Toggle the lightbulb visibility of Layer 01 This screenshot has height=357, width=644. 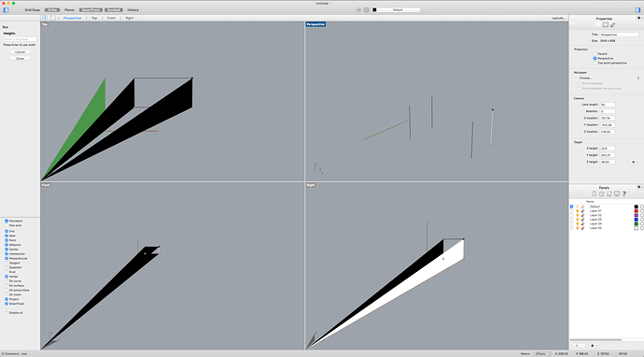click(577, 211)
